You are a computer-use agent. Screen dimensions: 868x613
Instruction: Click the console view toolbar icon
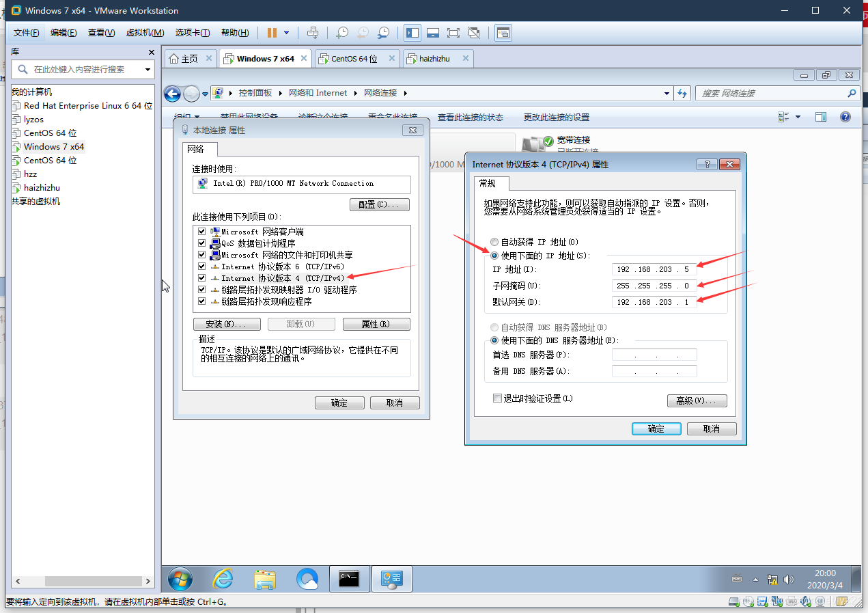[x=503, y=33]
